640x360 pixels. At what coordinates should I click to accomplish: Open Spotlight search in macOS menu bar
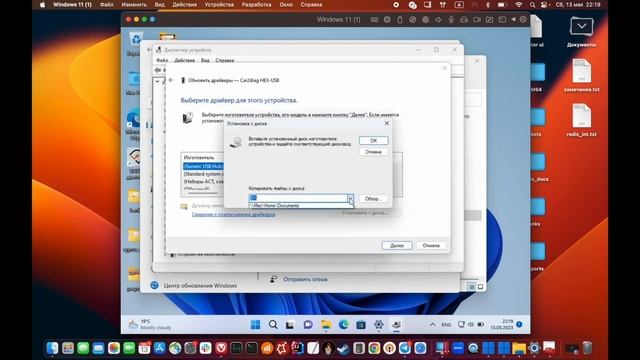coord(532,5)
